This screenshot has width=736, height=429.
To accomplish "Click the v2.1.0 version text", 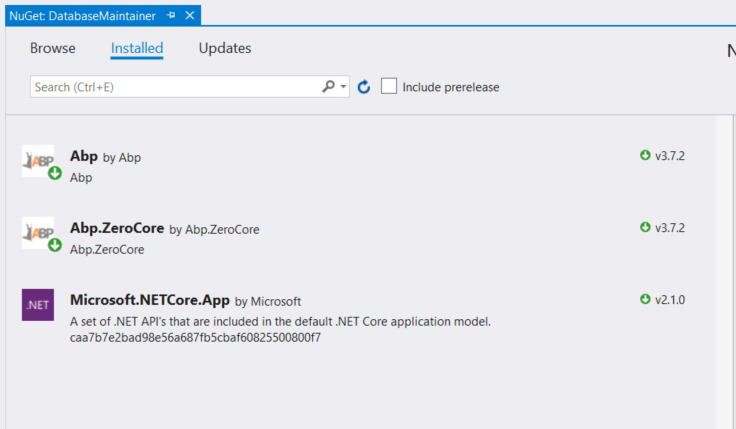I will click(670, 300).
